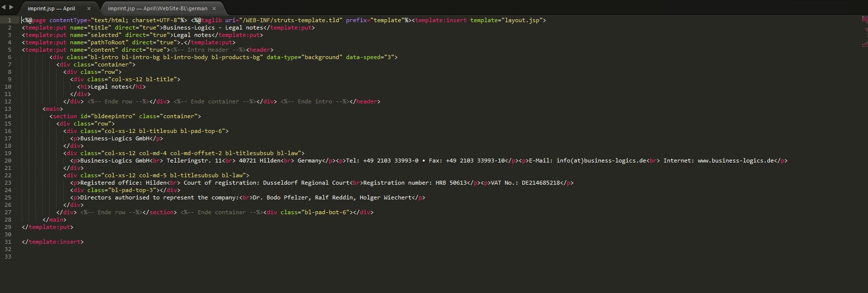Viewport: 868px width, 293px height.
Task: Click the "/WEB-INF/struts-template.tld" uri string
Action: pos(291,20)
